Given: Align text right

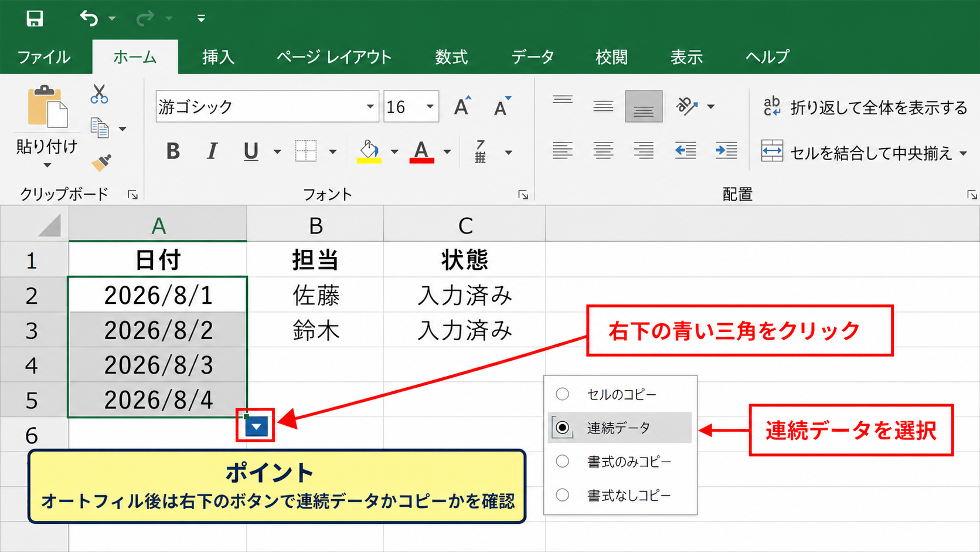Looking at the screenshot, I should click(644, 151).
